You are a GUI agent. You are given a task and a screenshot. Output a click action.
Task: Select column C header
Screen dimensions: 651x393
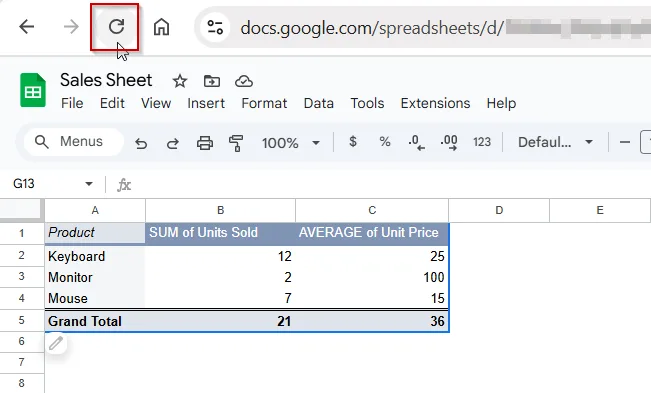(372, 210)
